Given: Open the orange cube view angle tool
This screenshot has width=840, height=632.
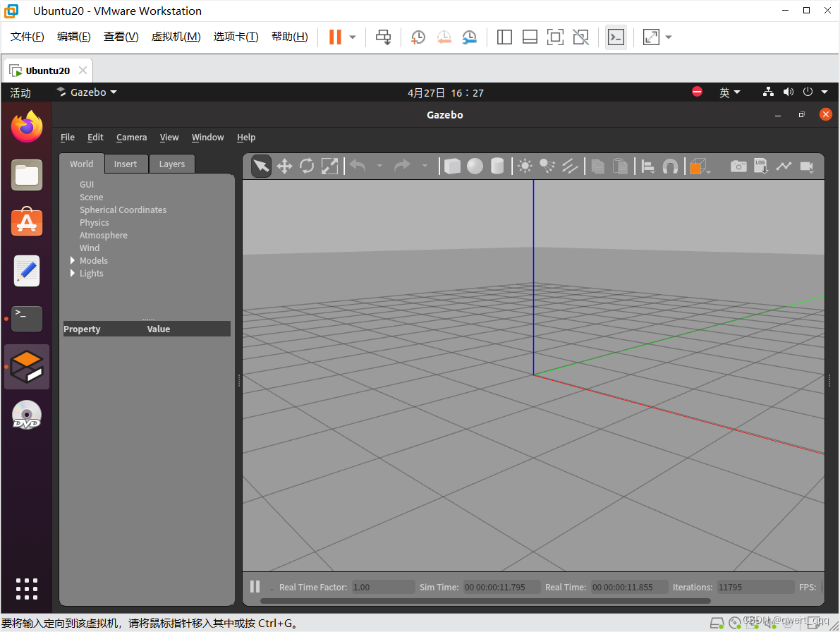Looking at the screenshot, I should tap(698, 166).
